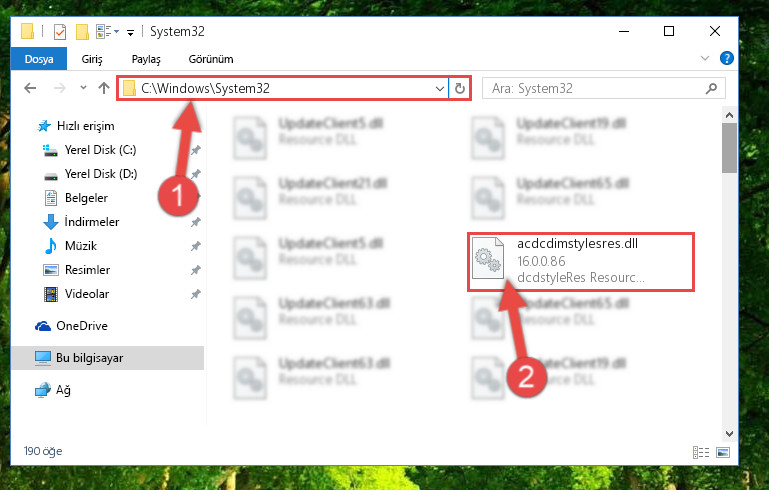The height and width of the screenshot is (490, 769).
Task: Open recent locations dropdown arrow
Action: pos(83,88)
